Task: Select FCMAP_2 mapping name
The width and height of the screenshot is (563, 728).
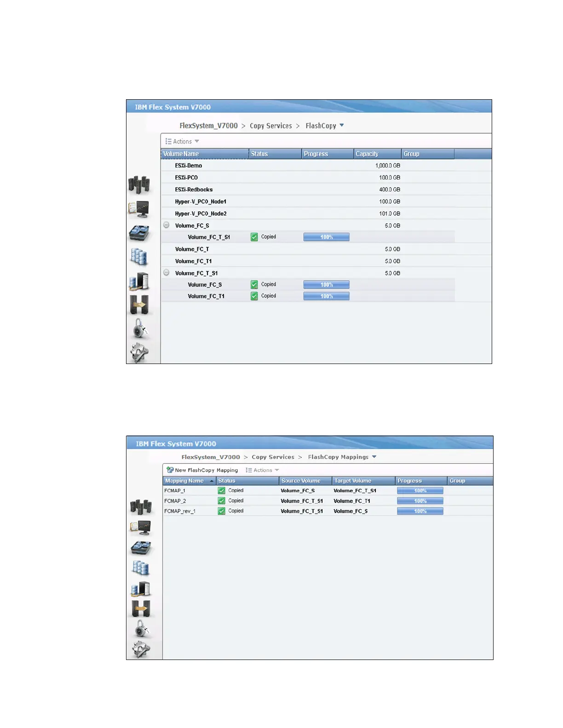Action: point(175,501)
